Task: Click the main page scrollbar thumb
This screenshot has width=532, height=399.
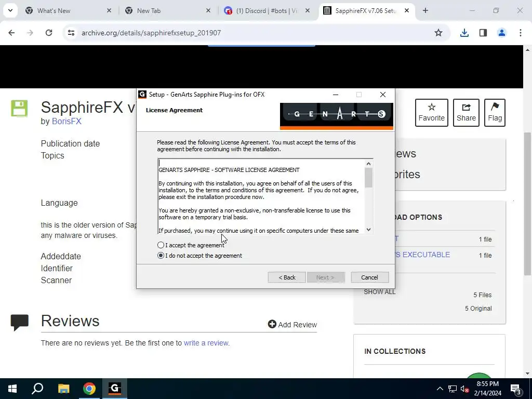Action: coord(528,204)
